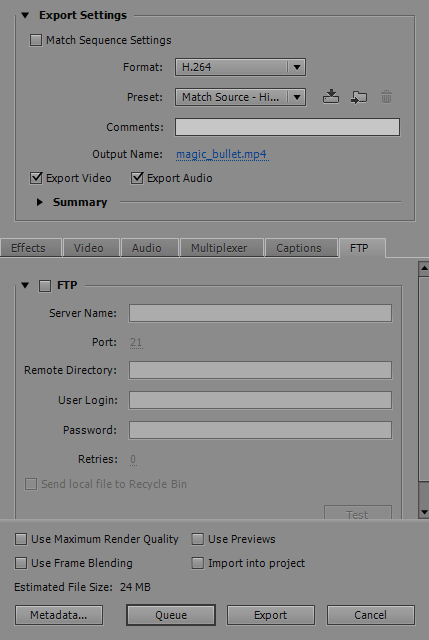Click the Delete Preset trash icon
This screenshot has height=640, width=429.
386,97
